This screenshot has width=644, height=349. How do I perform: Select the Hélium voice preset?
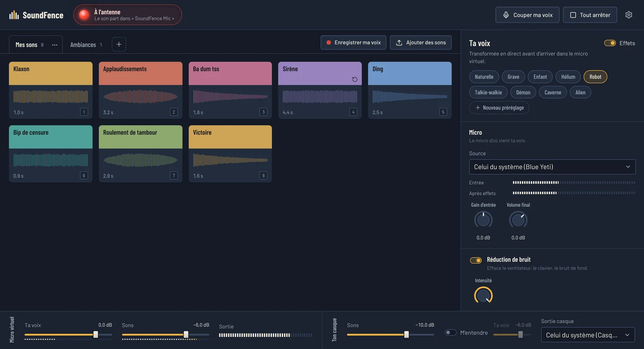coord(568,77)
